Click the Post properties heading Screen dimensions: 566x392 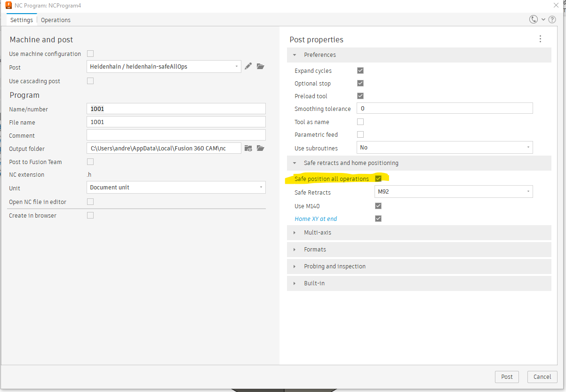click(317, 39)
